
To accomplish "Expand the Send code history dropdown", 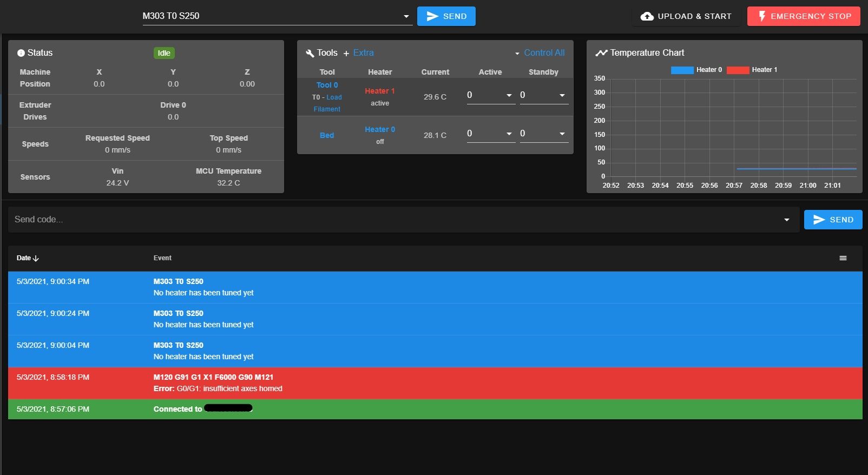I will point(786,220).
